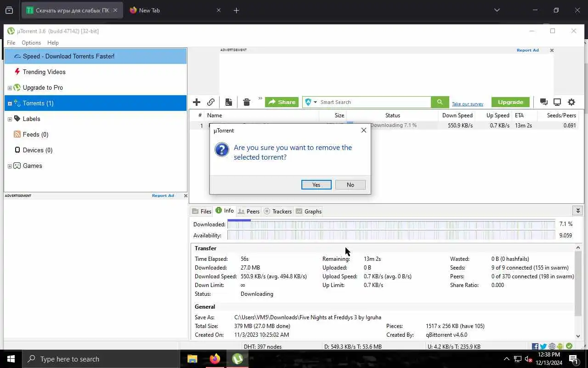This screenshot has width=588, height=368.
Task: Select Labels in the sidebar
Action: 96,119
